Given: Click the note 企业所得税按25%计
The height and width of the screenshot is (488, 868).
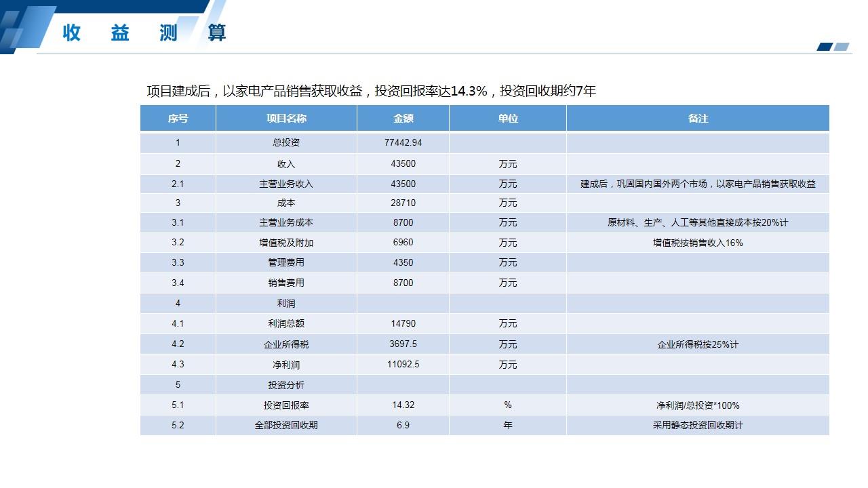Looking at the screenshot, I should point(698,344).
